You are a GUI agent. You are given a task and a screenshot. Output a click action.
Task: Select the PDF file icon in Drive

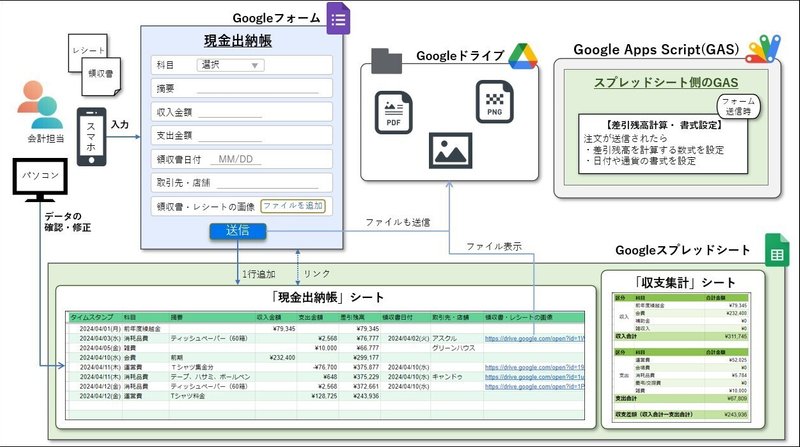(x=393, y=113)
